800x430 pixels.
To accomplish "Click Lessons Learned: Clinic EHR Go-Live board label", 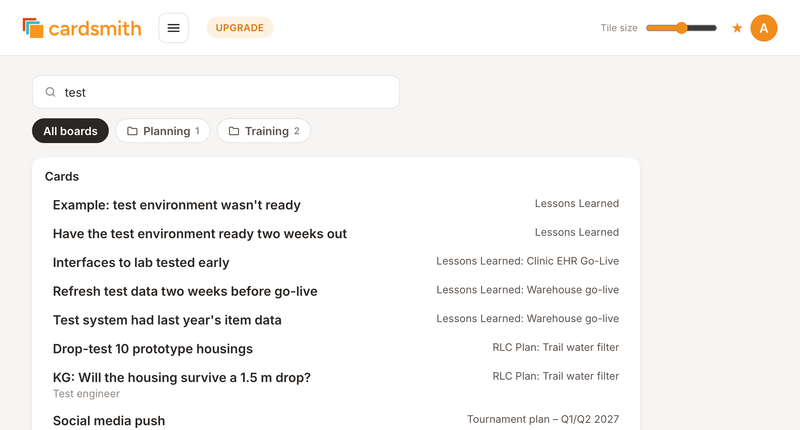I will coord(528,261).
